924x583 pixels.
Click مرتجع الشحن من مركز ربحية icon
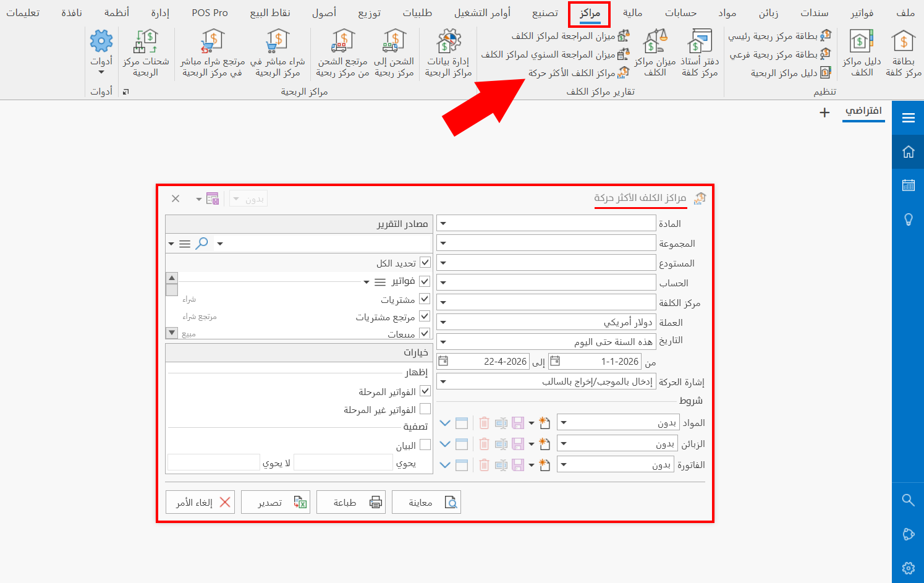pos(342,54)
